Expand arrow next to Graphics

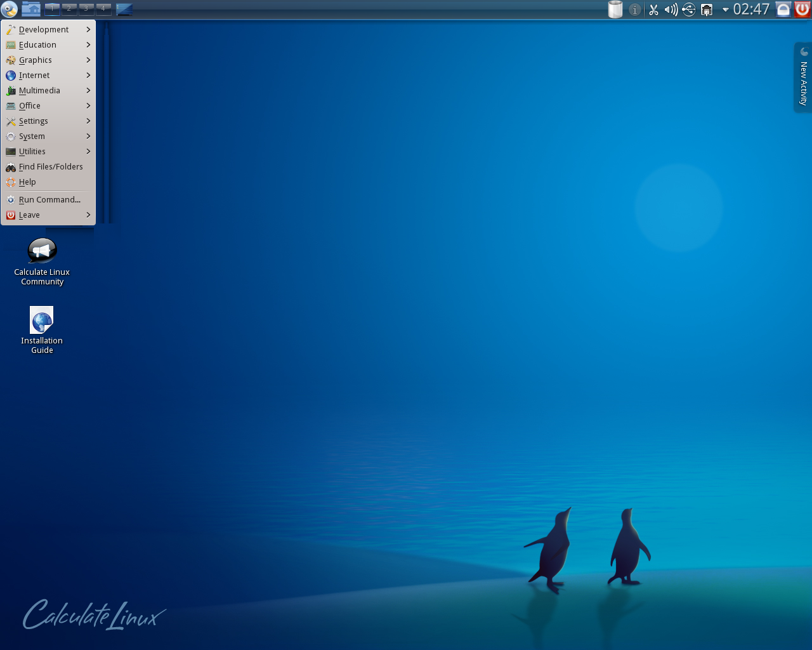(x=88, y=60)
